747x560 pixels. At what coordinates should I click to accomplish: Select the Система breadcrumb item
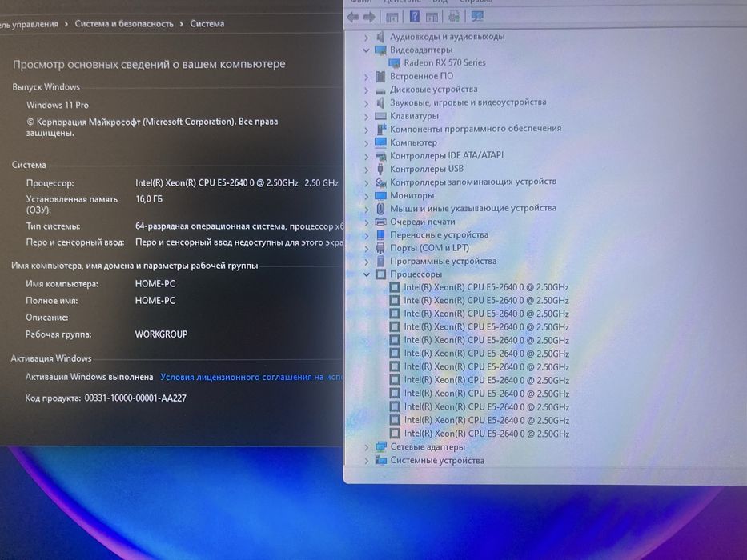(x=207, y=23)
